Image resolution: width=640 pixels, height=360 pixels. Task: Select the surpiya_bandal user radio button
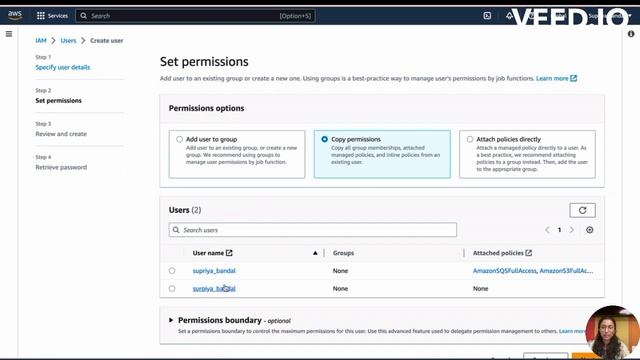(x=172, y=289)
